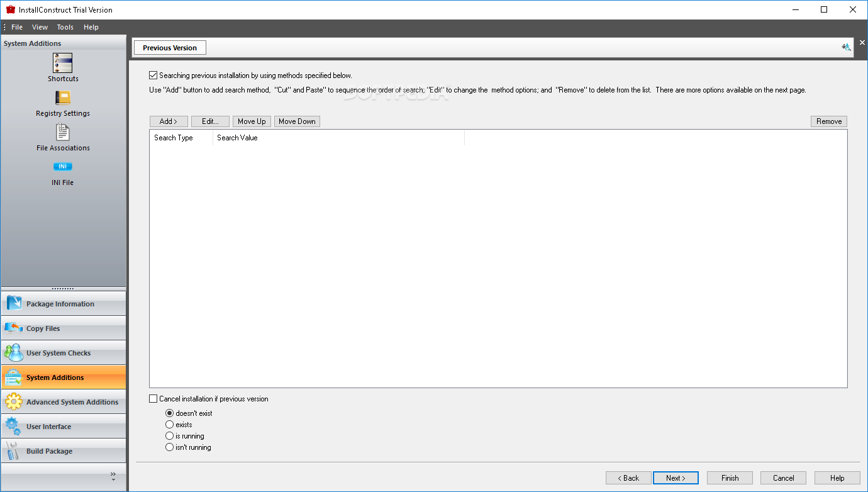
Task: Open the Shortcuts icon
Action: pyautogui.click(x=63, y=63)
